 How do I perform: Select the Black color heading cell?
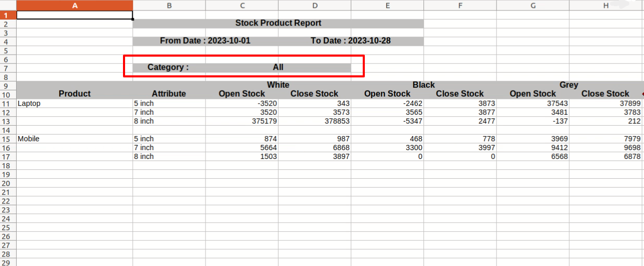click(x=423, y=85)
